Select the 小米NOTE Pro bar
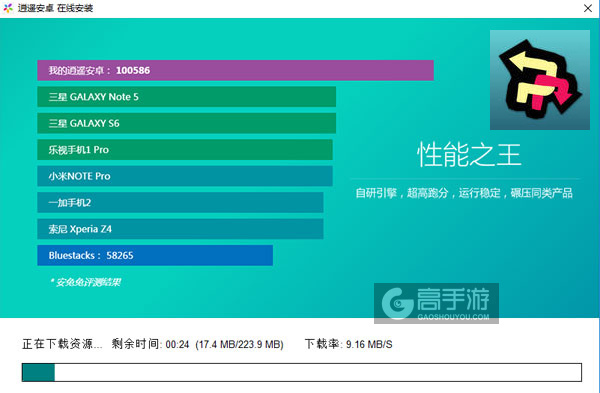This screenshot has height=393, width=600. tap(185, 176)
